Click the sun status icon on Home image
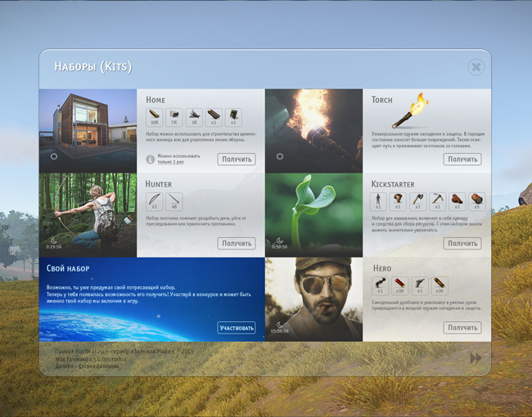 54,156
